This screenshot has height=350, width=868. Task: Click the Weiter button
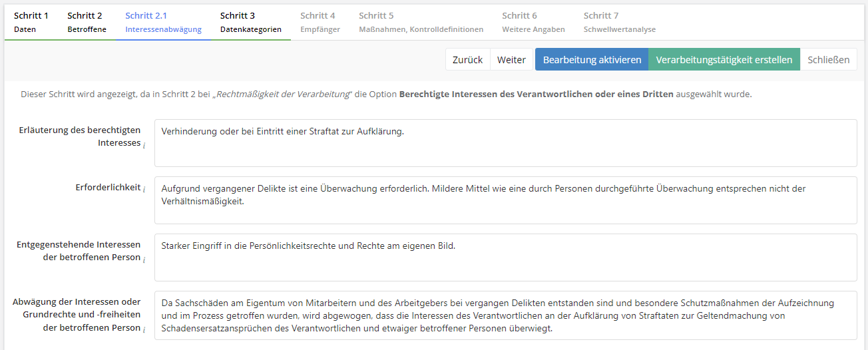click(x=511, y=60)
